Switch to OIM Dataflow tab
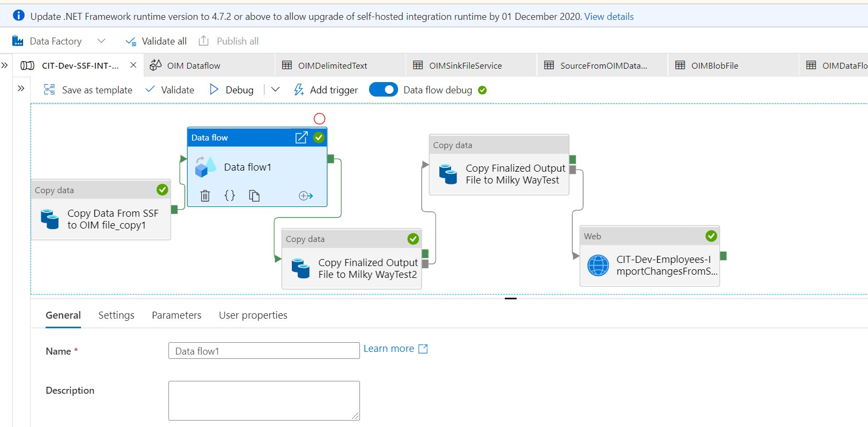 (209, 65)
